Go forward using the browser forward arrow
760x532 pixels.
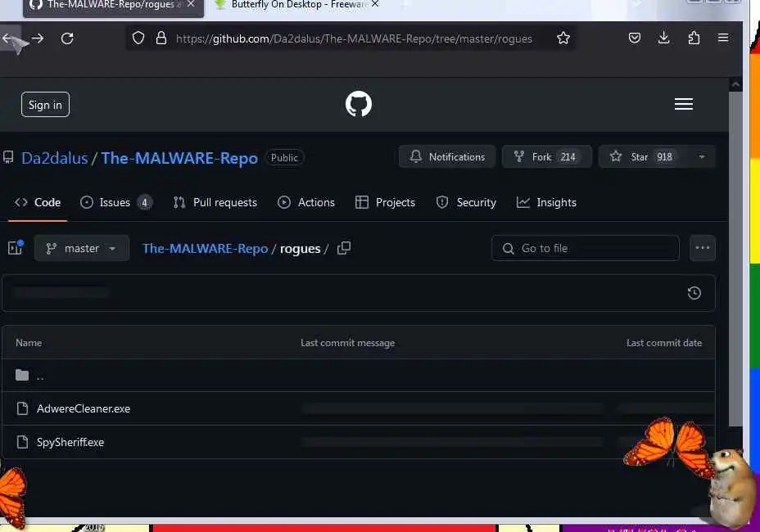(x=38, y=38)
